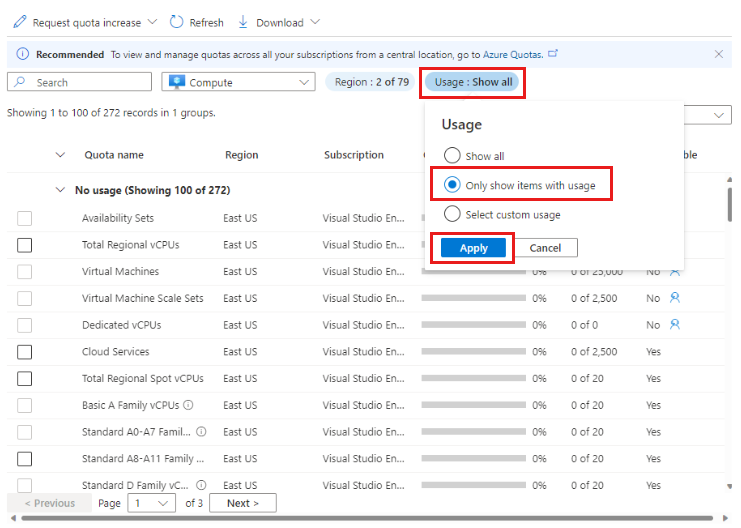The width and height of the screenshot is (741, 528).
Task: Dismiss the Recommended banner with the X
Action: (719, 54)
